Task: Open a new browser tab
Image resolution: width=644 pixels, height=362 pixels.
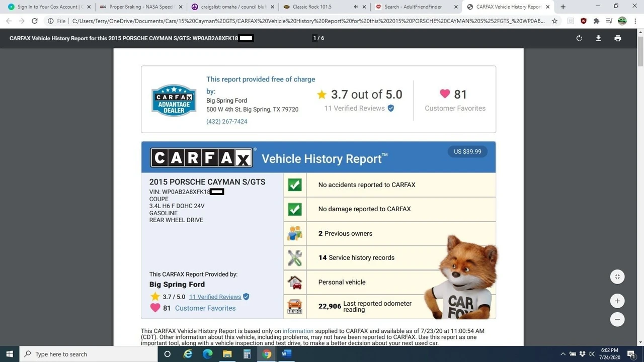Action: 563,7
